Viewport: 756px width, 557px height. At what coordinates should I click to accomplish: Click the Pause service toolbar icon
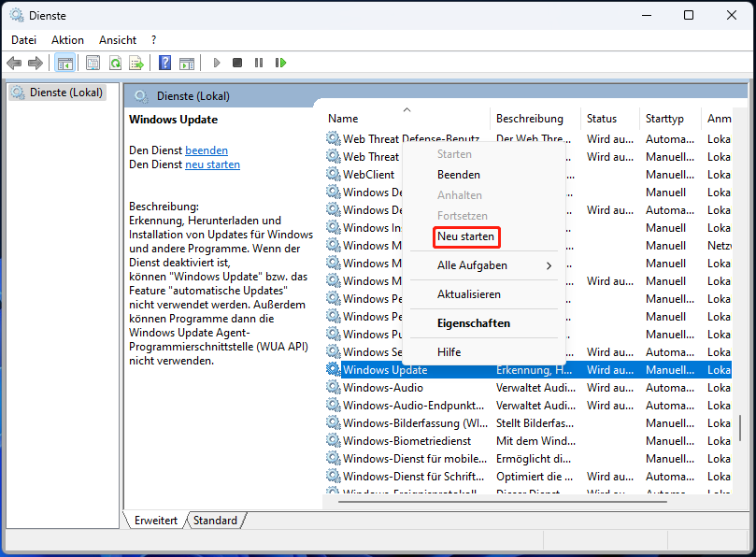coord(259,63)
